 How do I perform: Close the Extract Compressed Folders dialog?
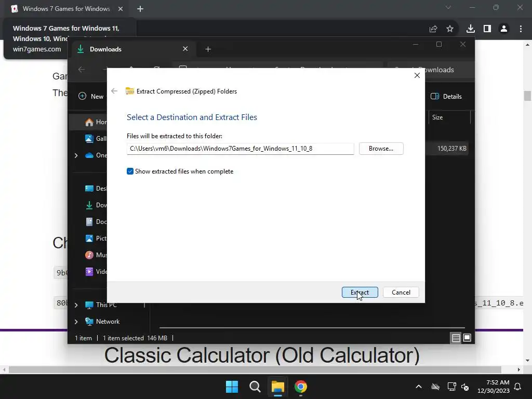pos(417,75)
